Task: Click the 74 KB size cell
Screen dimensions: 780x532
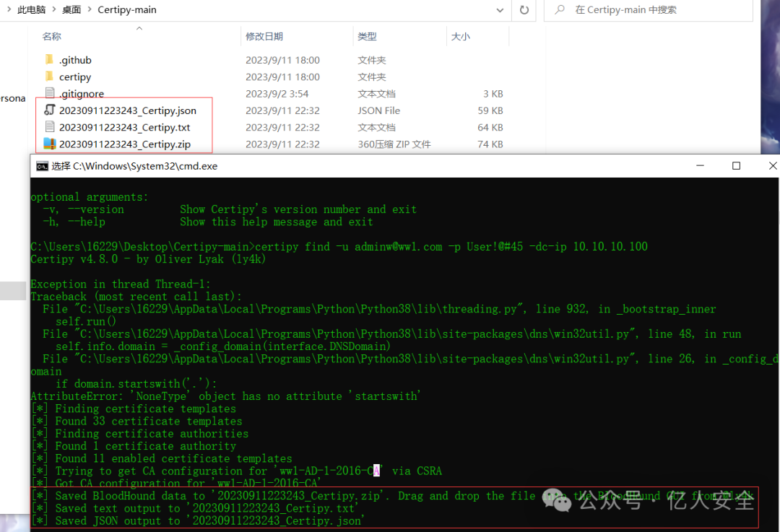Action: coord(490,144)
